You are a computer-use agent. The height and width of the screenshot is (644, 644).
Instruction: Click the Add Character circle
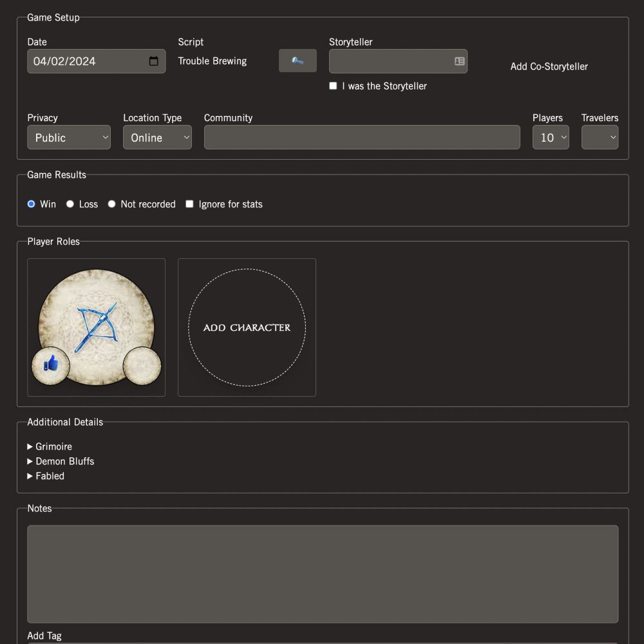point(247,327)
